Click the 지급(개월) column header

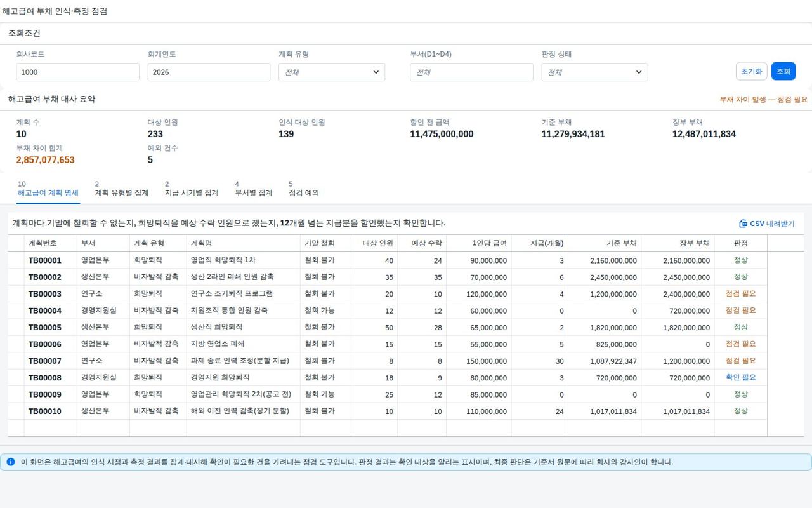point(540,243)
